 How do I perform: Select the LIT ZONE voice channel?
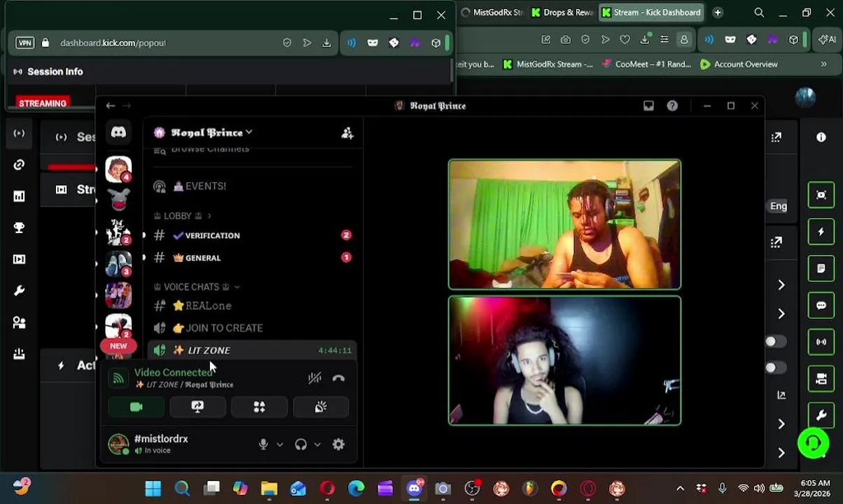pos(252,350)
